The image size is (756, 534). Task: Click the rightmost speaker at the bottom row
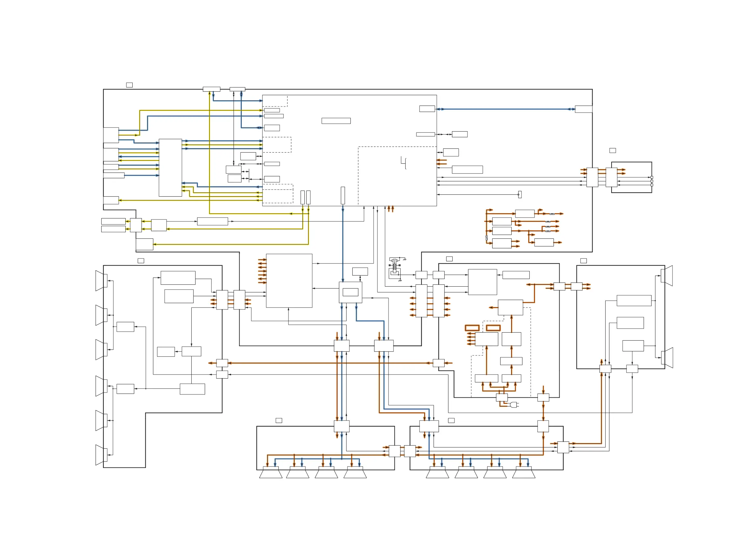pyautogui.click(x=524, y=473)
